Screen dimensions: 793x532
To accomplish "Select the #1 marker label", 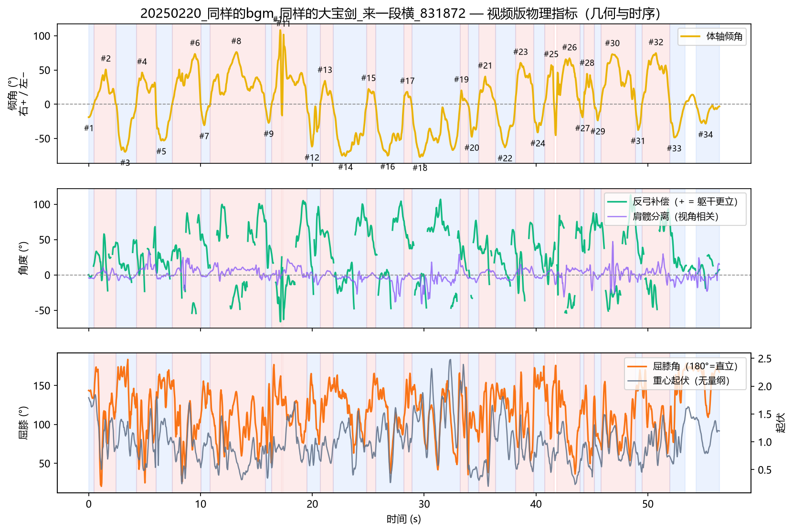I will [89, 128].
